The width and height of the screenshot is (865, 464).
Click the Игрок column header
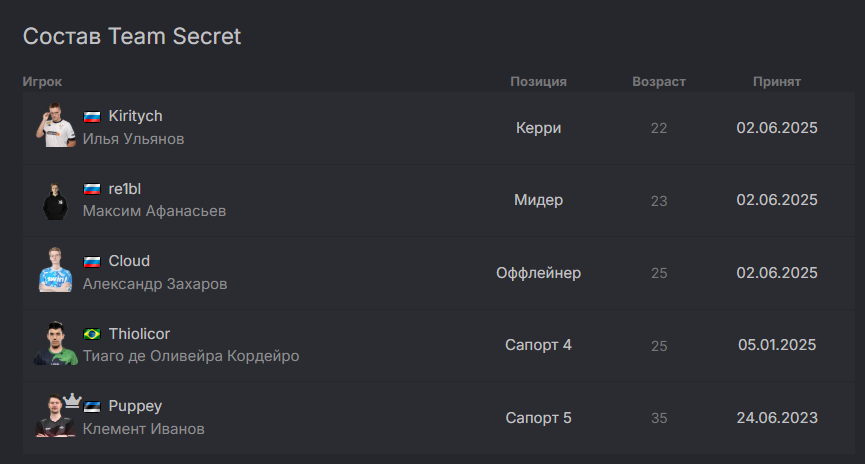[x=42, y=82]
